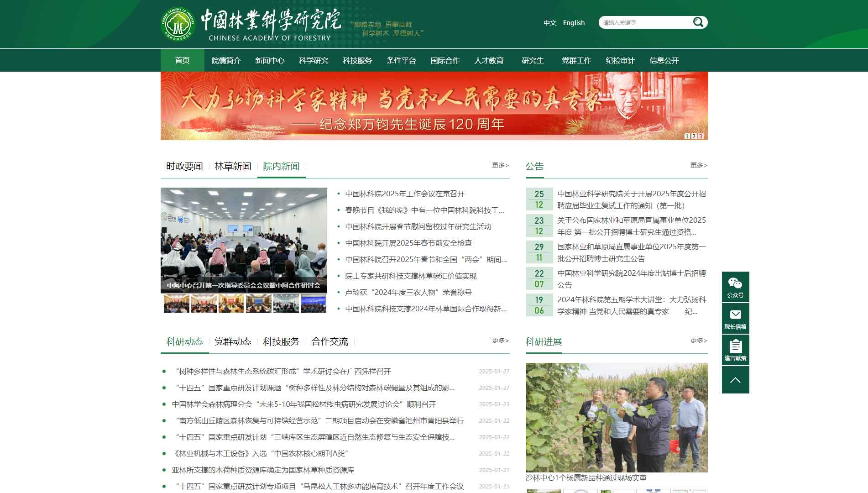Select the first news carousel thumbnail

177,303
